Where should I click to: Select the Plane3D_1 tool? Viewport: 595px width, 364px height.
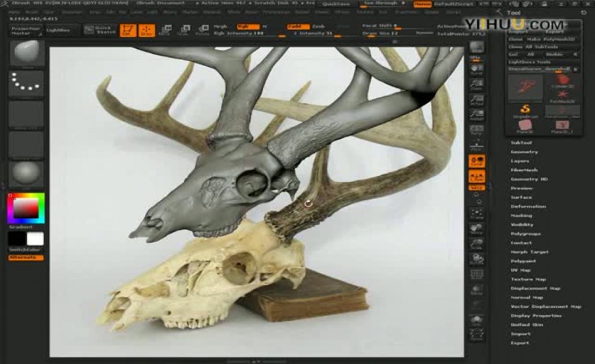coord(563,127)
